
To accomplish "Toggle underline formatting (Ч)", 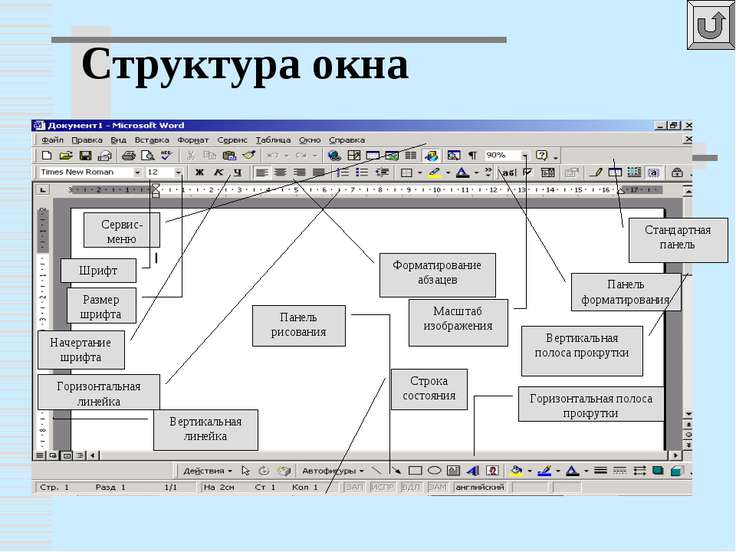I will (238, 173).
